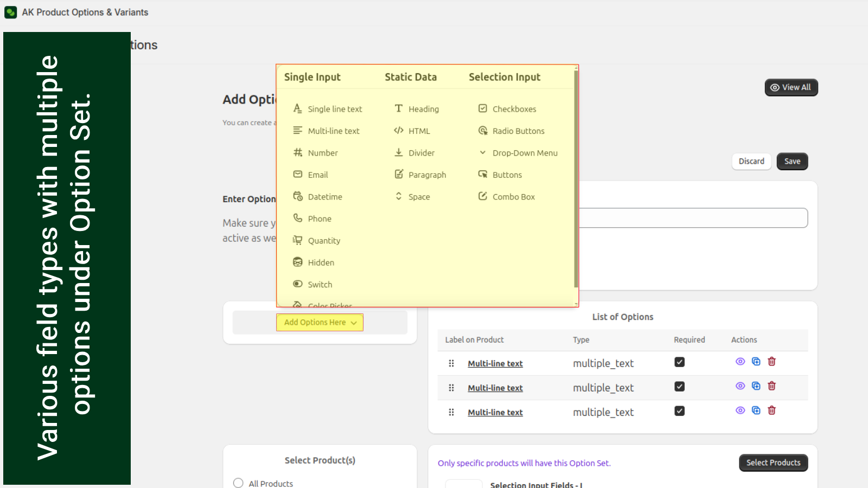Preview the third Multi-line text option
Image resolution: width=868 pixels, height=488 pixels.
click(x=740, y=410)
